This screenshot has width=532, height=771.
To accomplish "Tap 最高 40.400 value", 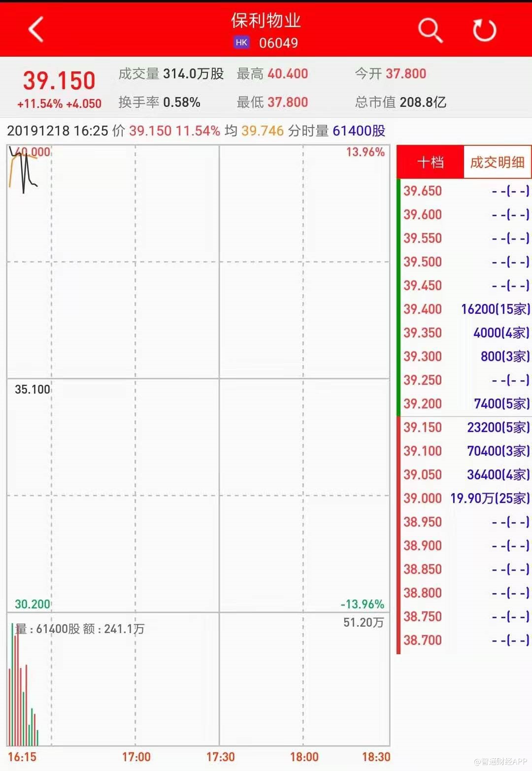I will (x=288, y=74).
